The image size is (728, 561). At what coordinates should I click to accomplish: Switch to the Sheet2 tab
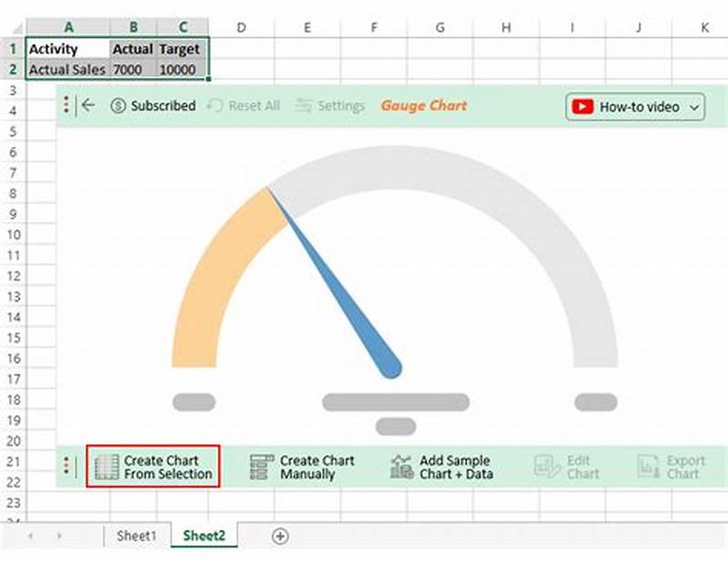[204, 536]
